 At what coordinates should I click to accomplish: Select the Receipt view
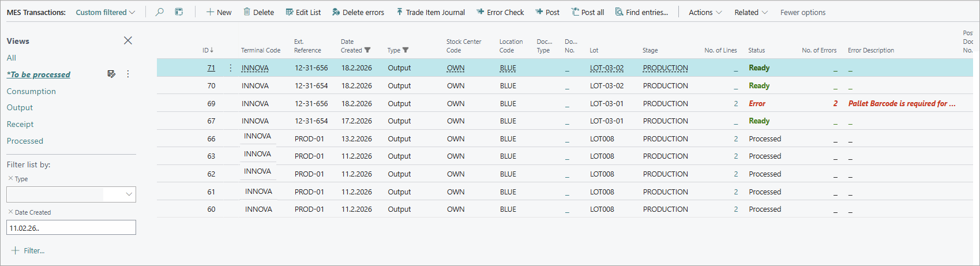pos(20,124)
